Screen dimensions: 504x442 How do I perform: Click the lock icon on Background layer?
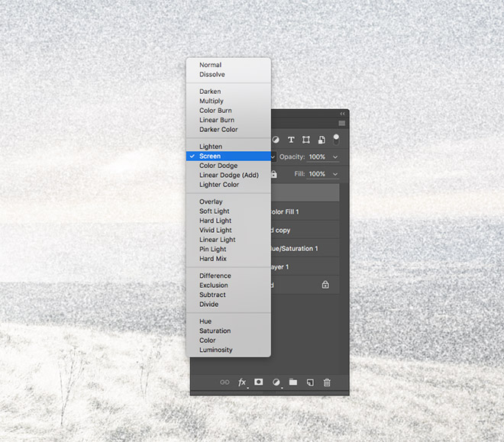tap(325, 285)
